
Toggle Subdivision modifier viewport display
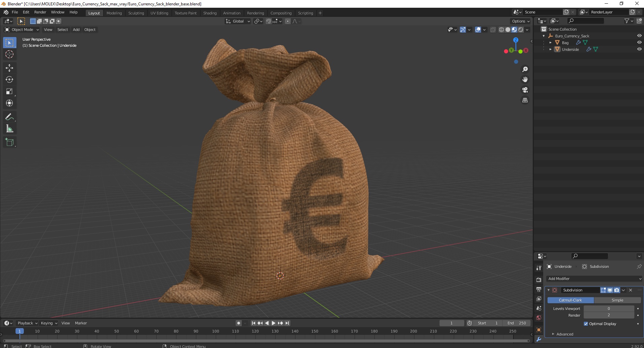tap(610, 290)
